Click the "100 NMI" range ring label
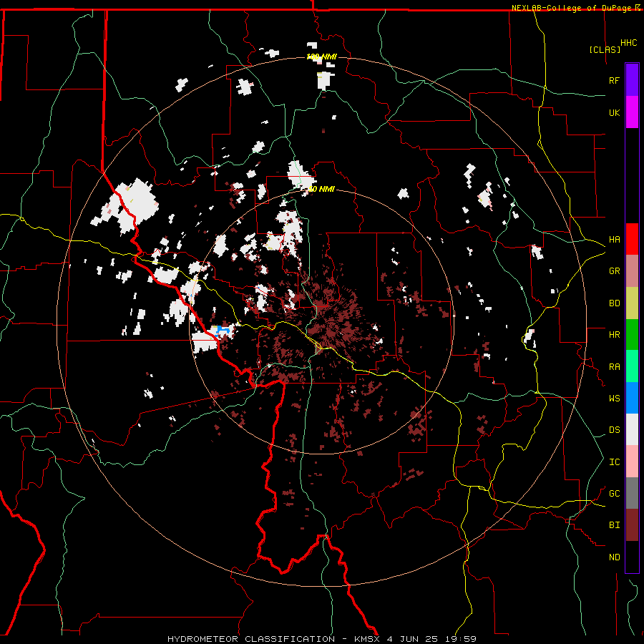Viewport: 644px width, 644px height. click(x=321, y=57)
